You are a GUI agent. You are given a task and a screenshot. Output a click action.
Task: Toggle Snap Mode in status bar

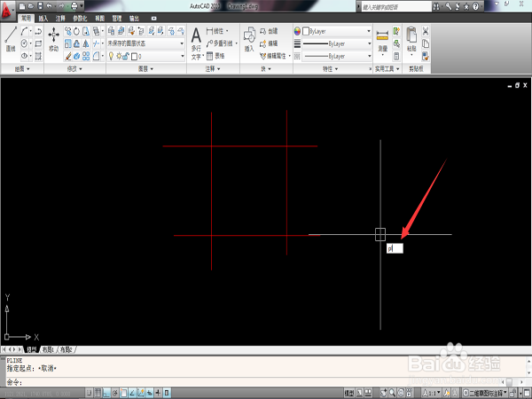click(x=89, y=393)
